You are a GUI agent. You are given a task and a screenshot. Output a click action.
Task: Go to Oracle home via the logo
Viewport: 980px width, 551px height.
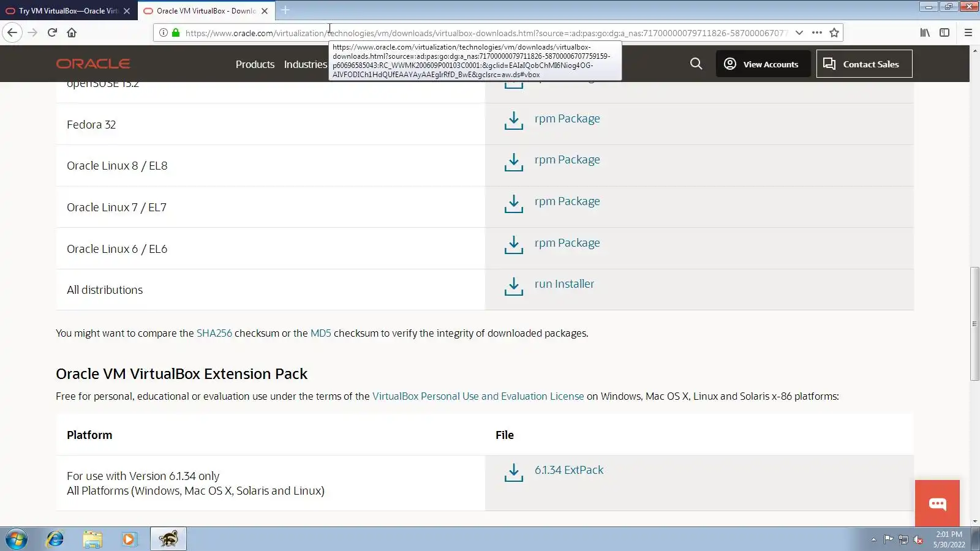pyautogui.click(x=93, y=64)
